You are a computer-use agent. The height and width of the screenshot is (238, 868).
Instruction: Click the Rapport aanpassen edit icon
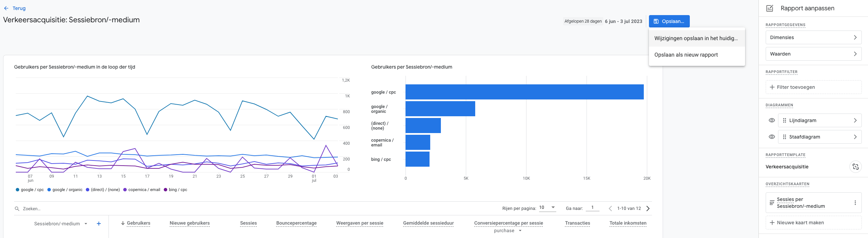(x=770, y=8)
